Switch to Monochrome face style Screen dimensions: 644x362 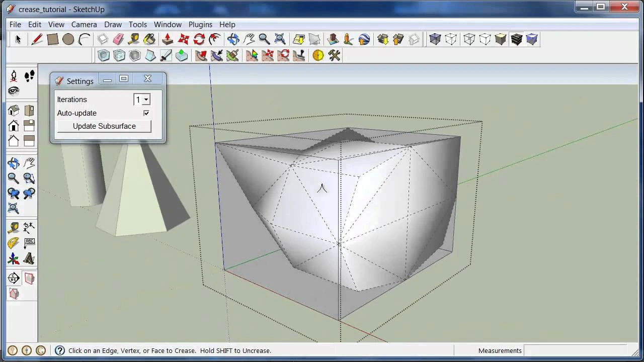point(532,39)
